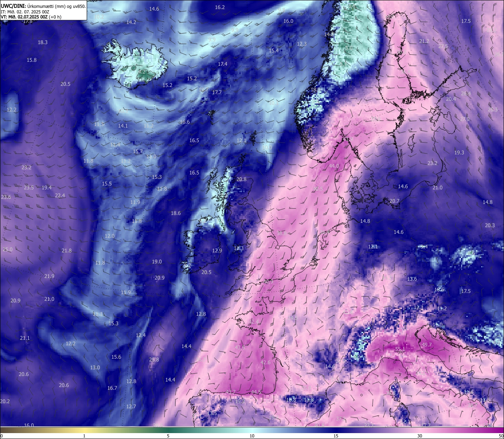Click the 43.7 value label
This screenshot has height=439, width=504.
point(231,392)
